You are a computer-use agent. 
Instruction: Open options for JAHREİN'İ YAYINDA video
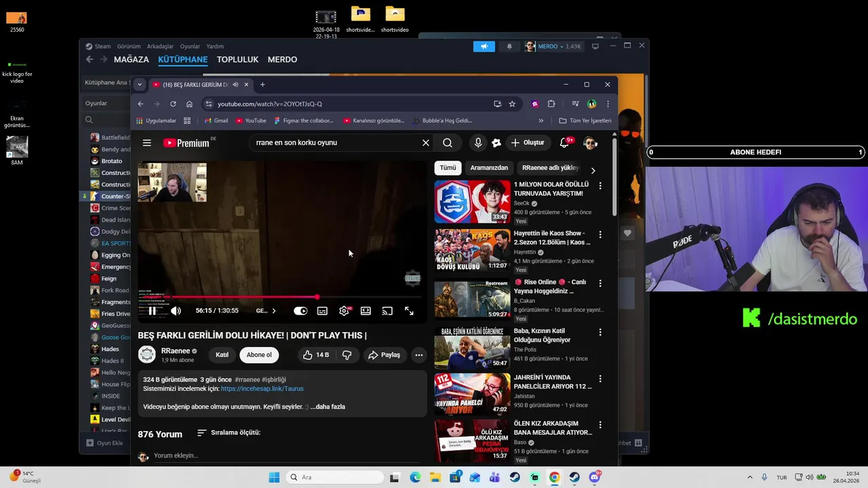pyautogui.click(x=599, y=379)
